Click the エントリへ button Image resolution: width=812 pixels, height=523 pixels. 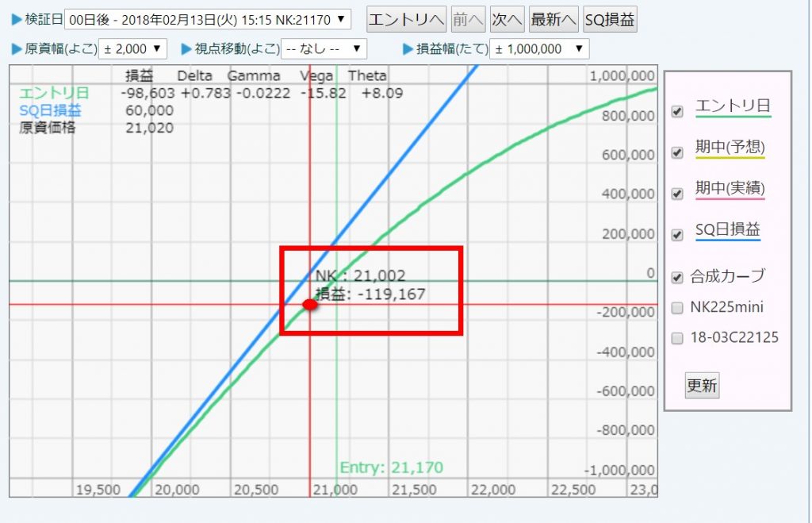pyautogui.click(x=407, y=20)
